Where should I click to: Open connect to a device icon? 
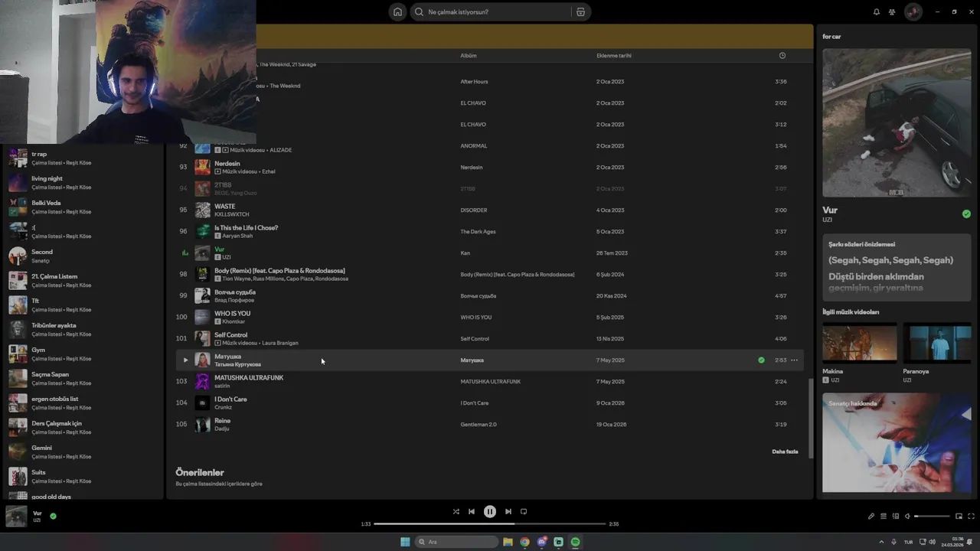(895, 516)
